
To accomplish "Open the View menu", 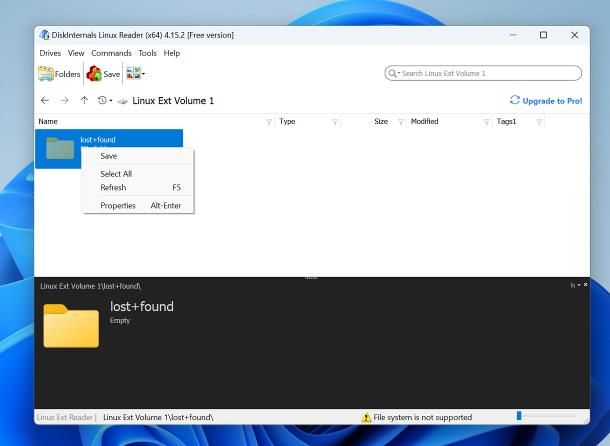I will 76,53.
